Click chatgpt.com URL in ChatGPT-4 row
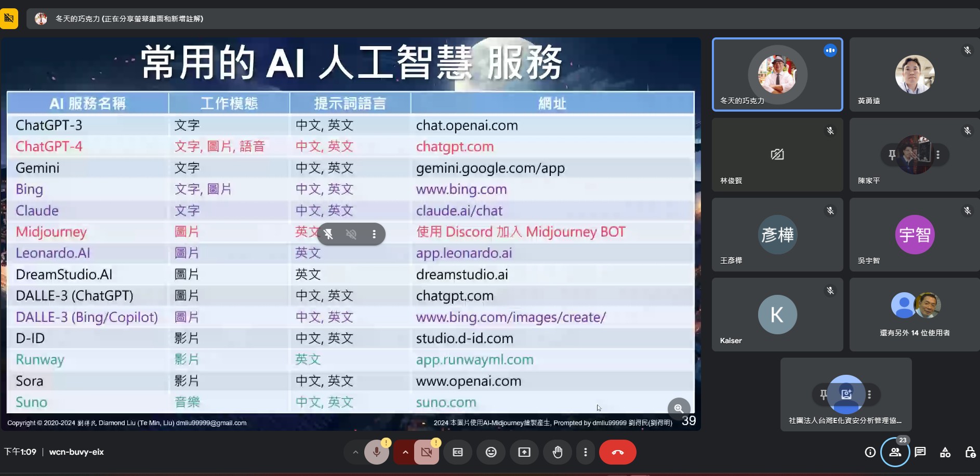The image size is (980, 476). click(x=455, y=147)
